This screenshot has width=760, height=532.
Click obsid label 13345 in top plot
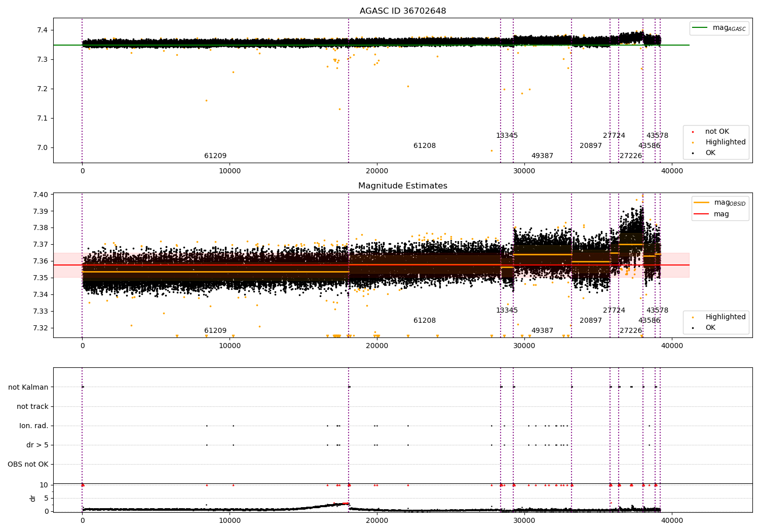point(507,135)
